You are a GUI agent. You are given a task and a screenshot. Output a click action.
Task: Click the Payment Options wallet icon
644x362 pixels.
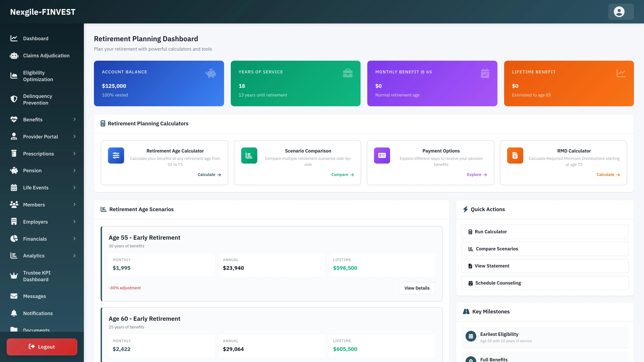(382, 155)
